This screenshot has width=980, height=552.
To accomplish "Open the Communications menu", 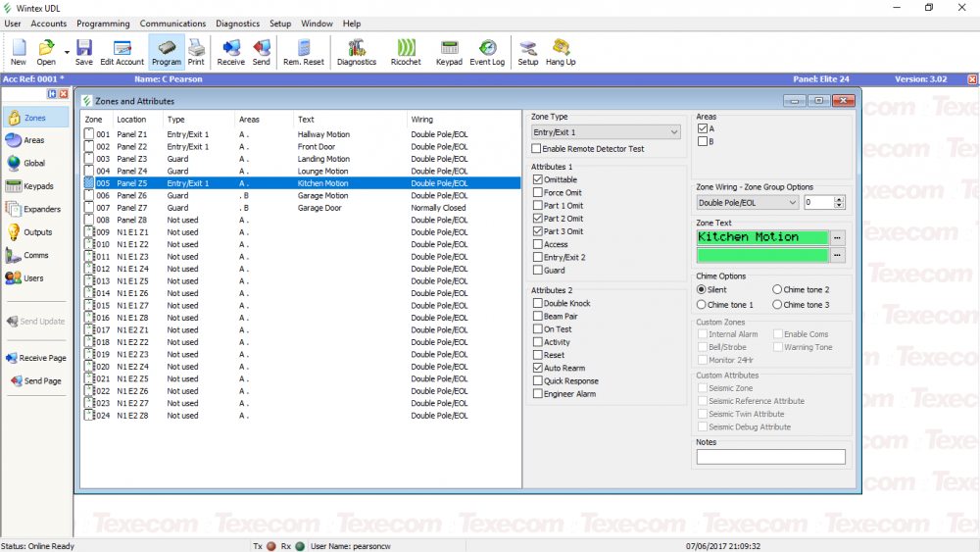I will coord(172,24).
